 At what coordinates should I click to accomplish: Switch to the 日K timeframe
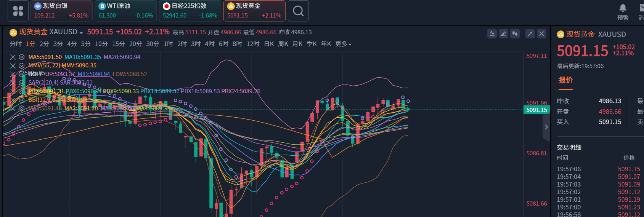pyautogui.click(x=269, y=44)
